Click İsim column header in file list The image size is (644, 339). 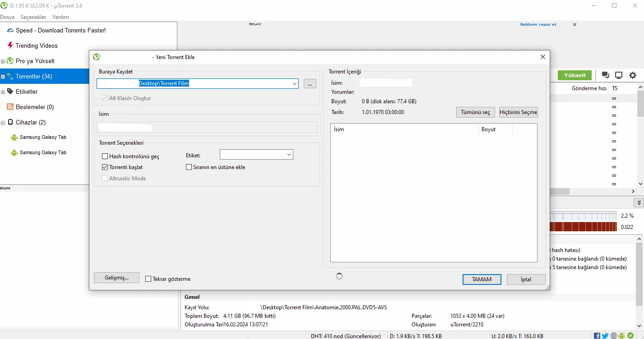(404, 129)
